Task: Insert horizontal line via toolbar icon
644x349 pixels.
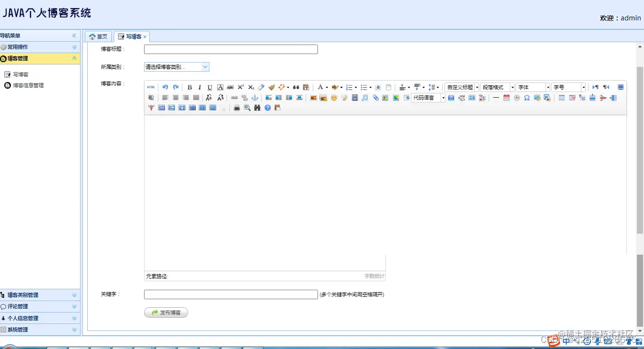Action: [x=496, y=98]
